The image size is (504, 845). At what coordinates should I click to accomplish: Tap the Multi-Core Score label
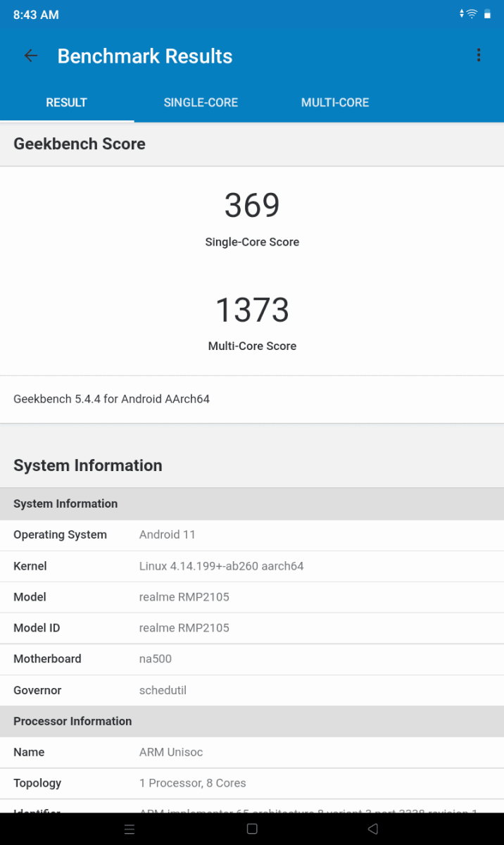click(252, 346)
